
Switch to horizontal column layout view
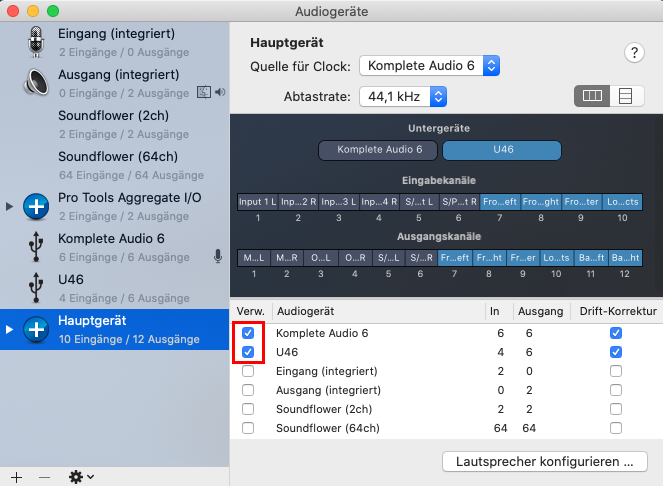click(x=592, y=96)
